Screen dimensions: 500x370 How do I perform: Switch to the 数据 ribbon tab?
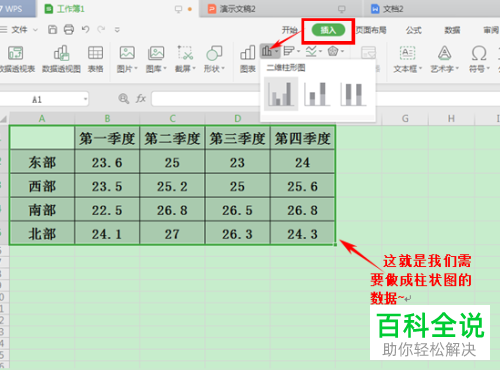pos(452,30)
